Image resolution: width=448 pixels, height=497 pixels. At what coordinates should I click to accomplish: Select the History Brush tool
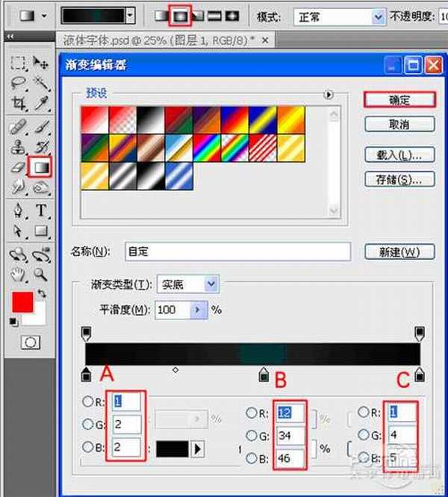[x=42, y=146]
